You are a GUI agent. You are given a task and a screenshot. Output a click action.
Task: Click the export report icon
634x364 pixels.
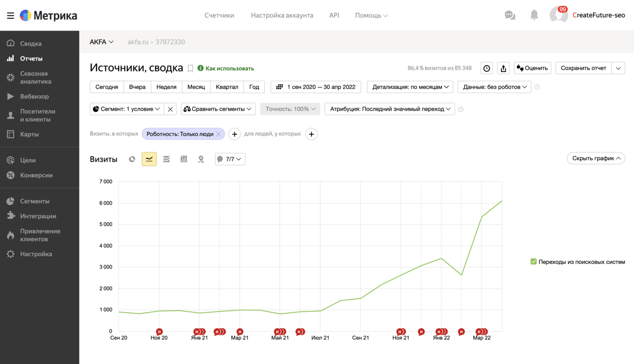[503, 69]
